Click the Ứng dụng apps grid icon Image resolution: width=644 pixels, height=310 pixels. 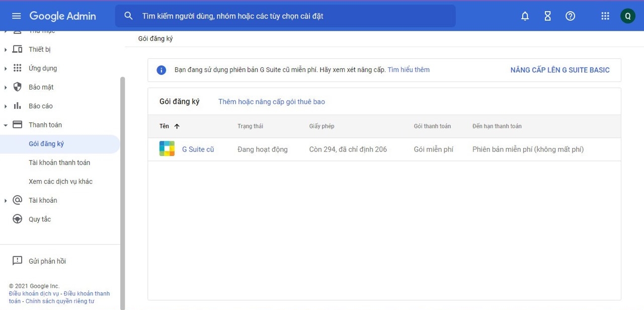pos(17,68)
